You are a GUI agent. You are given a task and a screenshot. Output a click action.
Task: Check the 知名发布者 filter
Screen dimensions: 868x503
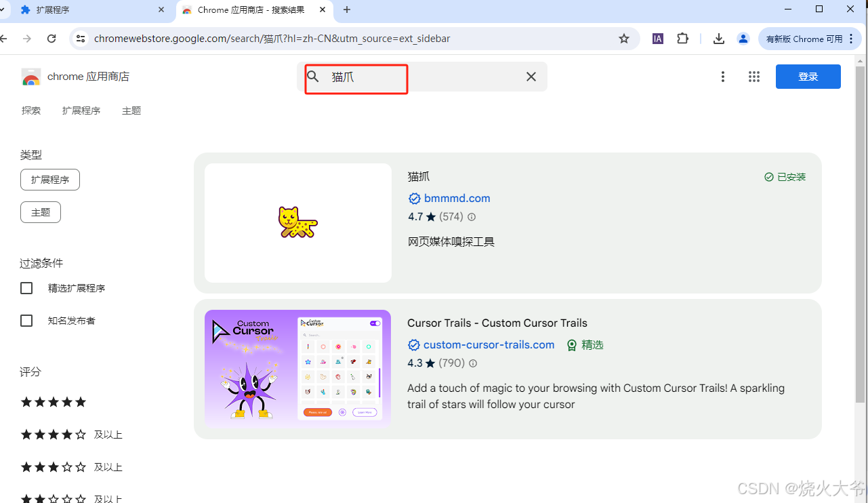pos(26,321)
